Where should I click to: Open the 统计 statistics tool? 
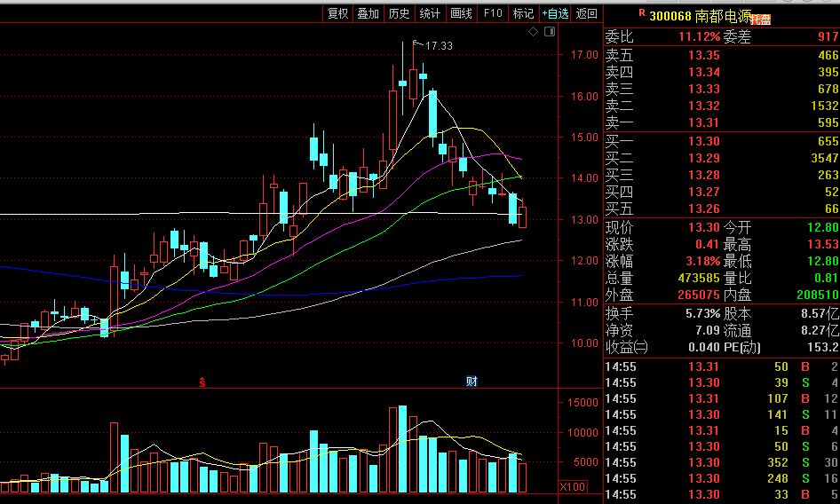[430, 13]
